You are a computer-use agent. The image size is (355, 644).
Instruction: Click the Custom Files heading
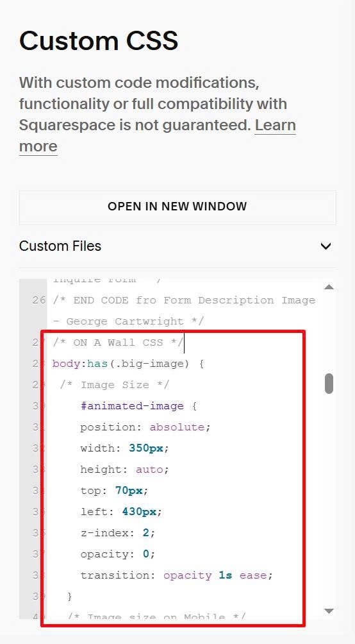point(60,246)
